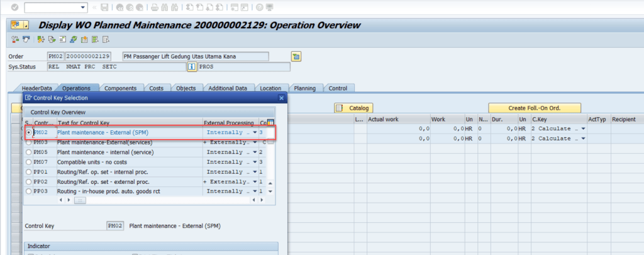Screen dimensions: 644x255
Task: Open the transaction command field dropdown
Action: click(83, 8)
